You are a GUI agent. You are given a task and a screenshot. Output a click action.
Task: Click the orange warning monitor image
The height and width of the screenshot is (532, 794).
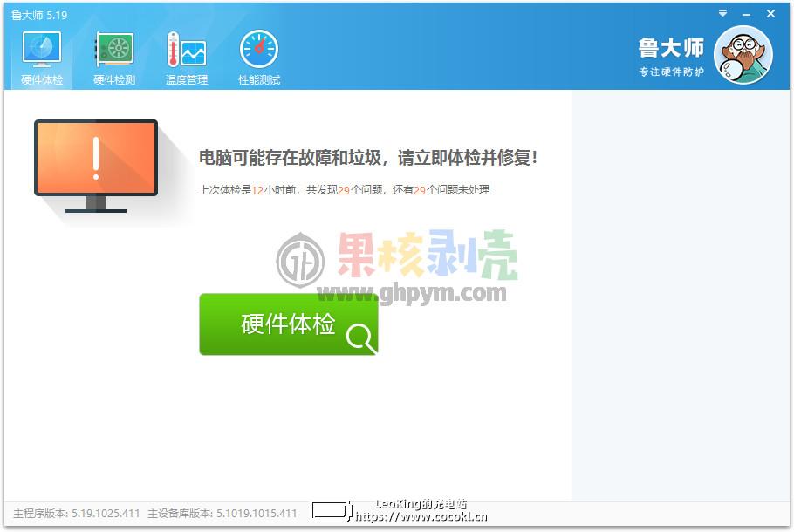click(x=96, y=166)
